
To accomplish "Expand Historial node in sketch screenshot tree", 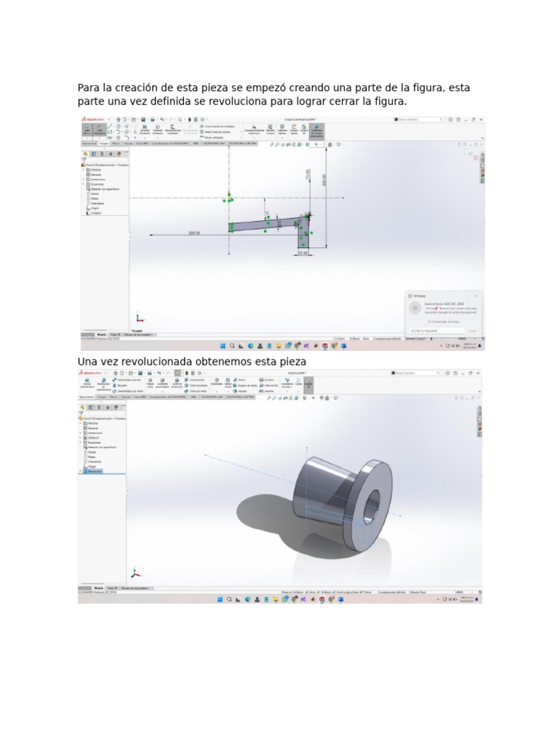I will click(83, 169).
